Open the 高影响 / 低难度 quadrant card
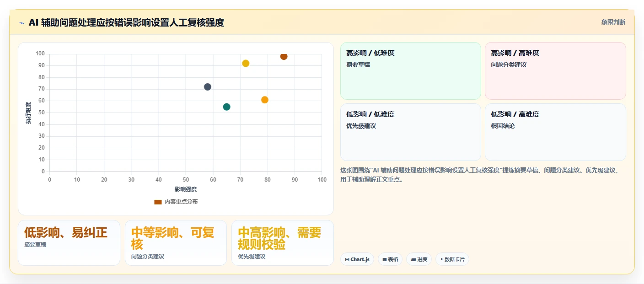The image size is (644, 284). click(411, 71)
